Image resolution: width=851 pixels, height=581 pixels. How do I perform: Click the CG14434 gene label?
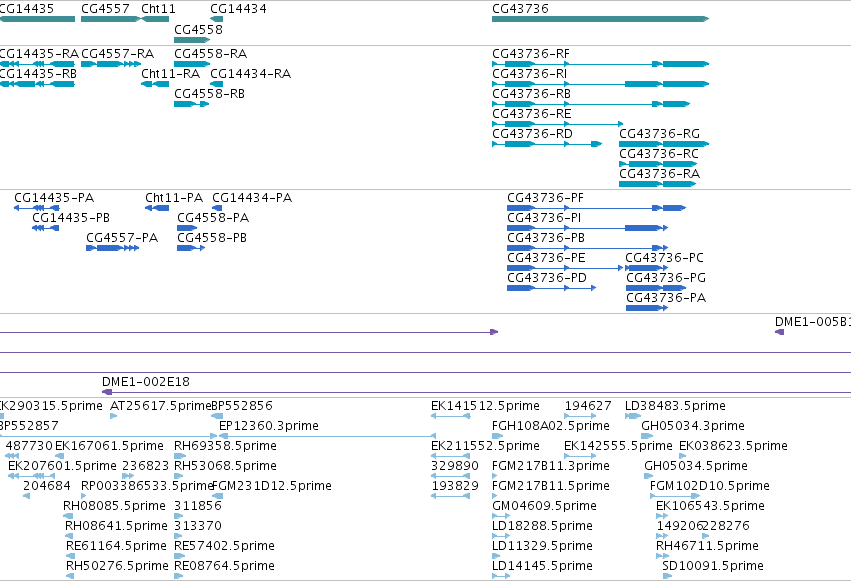(x=238, y=9)
